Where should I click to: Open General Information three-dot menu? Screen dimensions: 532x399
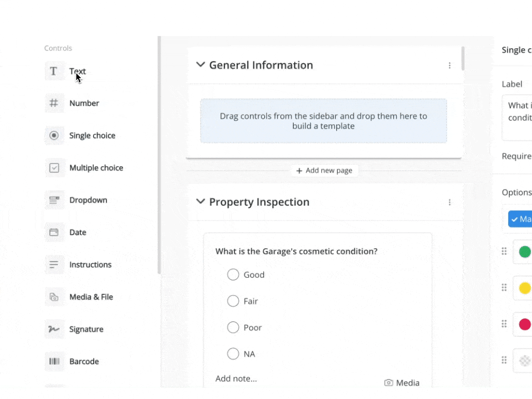point(449,65)
